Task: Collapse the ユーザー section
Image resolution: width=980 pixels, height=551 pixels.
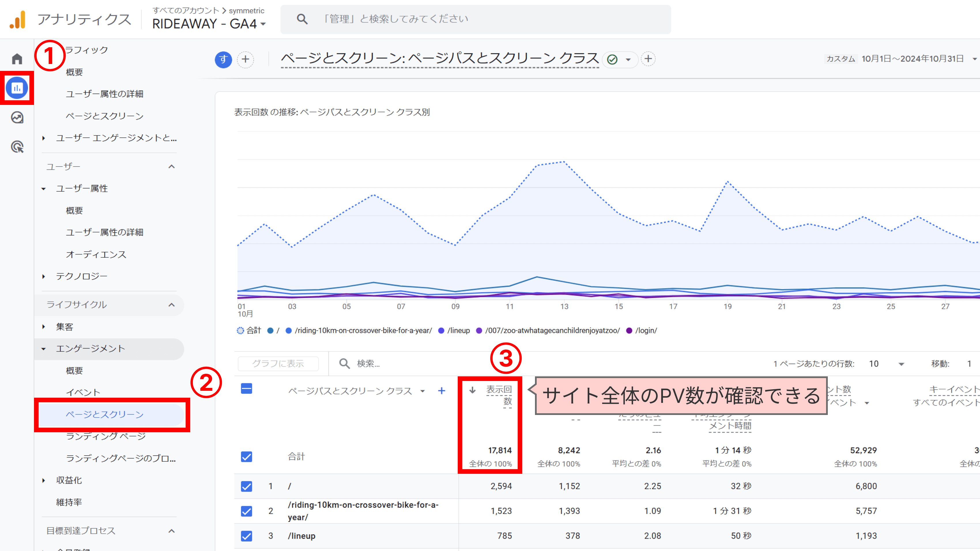Action: (x=171, y=167)
